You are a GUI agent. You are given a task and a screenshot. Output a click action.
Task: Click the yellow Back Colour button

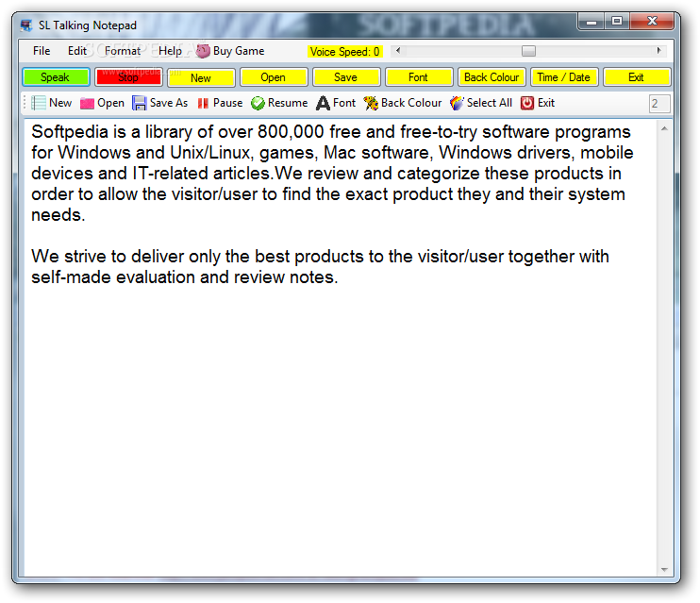[x=492, y=77]
